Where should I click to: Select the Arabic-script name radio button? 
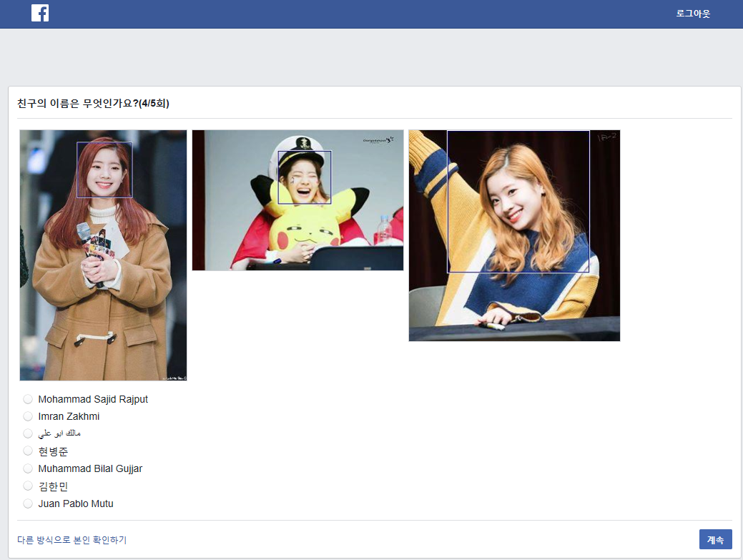coord(28,433)
